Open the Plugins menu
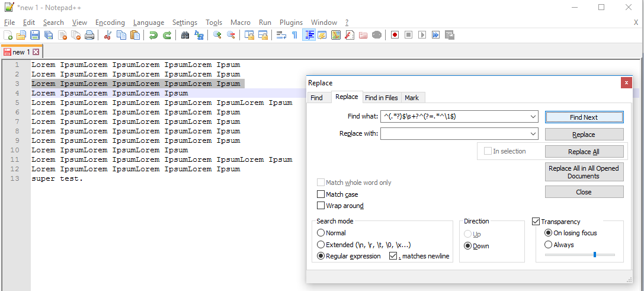Image resolution: width=644 pixels, height=291 pixels. tap(291, 23)
